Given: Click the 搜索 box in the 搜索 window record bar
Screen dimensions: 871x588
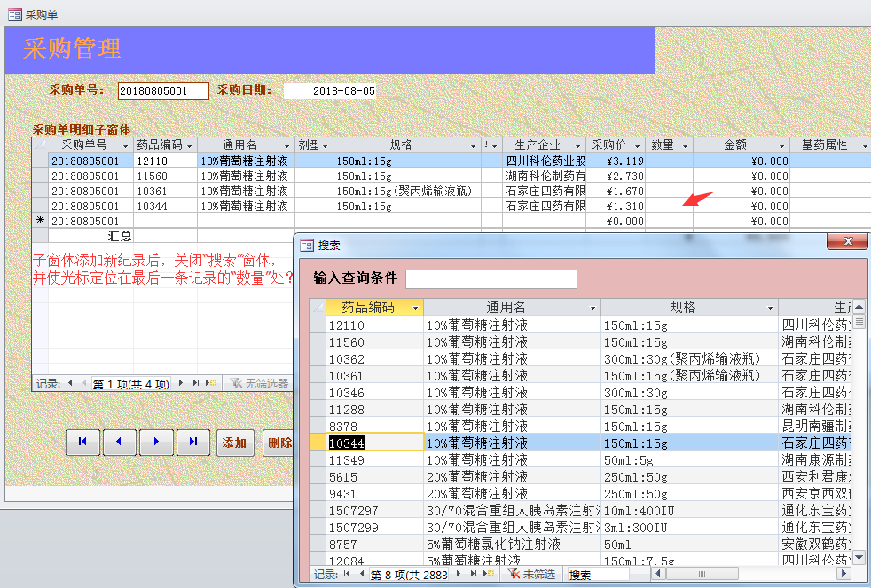Looking at the screenshot, I should tap(597, 574).
